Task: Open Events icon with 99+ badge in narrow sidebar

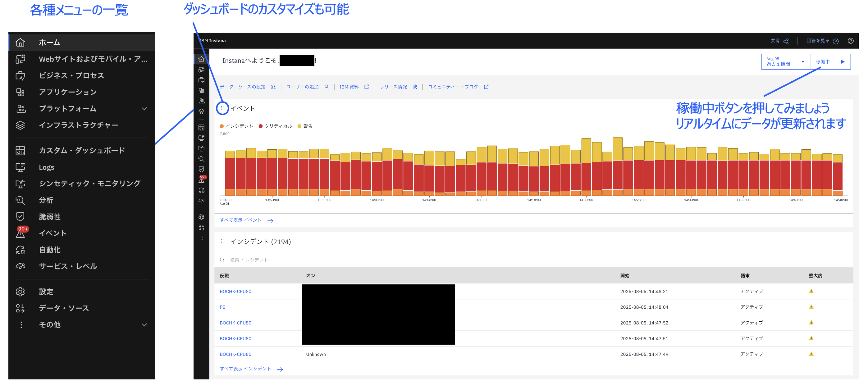Action: coord(202,179)
